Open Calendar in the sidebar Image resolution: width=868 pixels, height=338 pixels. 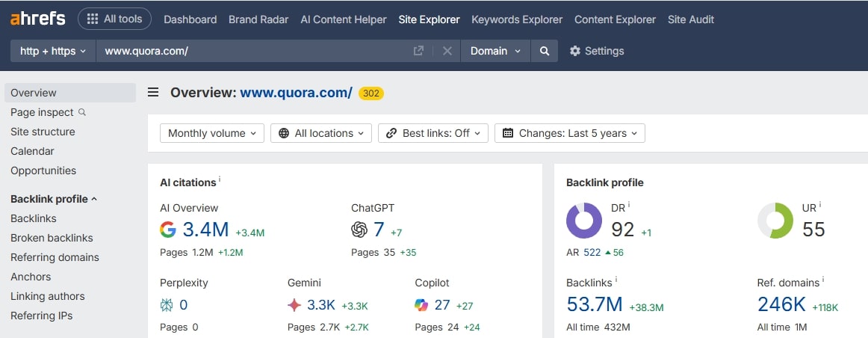coord(32,151)
